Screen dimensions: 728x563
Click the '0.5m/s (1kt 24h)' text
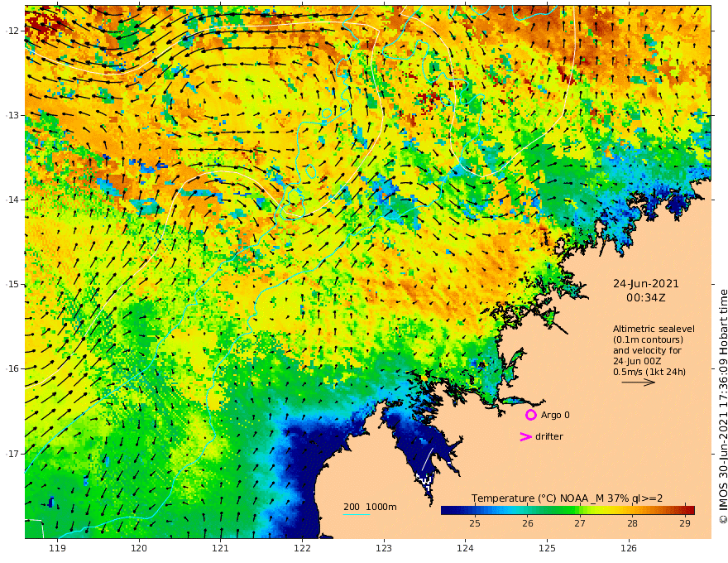(649, 372)
